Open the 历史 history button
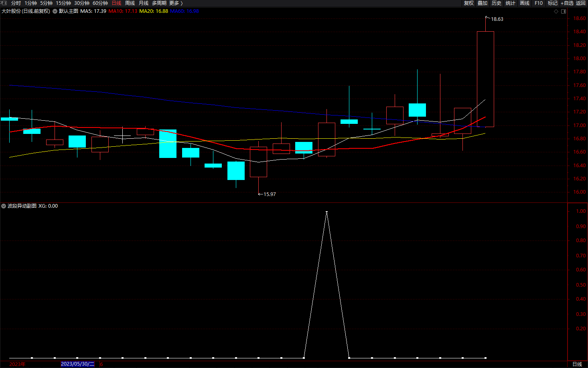Viewport: 588px width, 368px height. 497,3
